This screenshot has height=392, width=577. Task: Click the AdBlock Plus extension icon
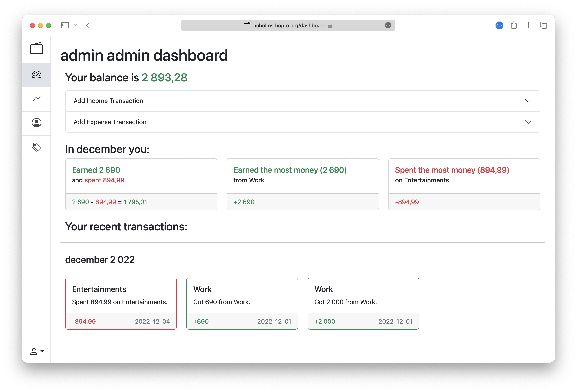[499, 25]
